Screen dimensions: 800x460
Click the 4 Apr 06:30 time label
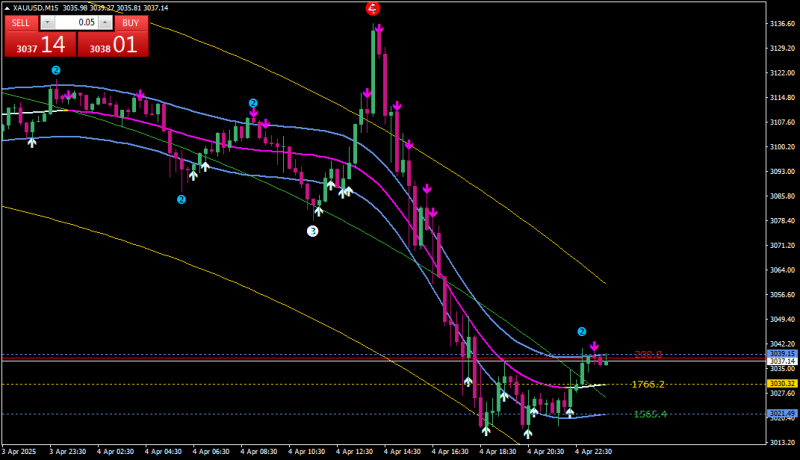point(211,452)
